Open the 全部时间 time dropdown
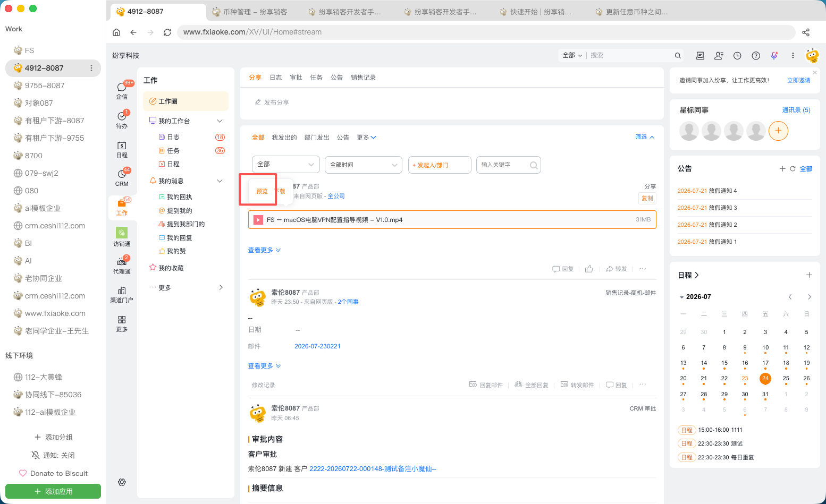The image size is (826, 504). 364,165
